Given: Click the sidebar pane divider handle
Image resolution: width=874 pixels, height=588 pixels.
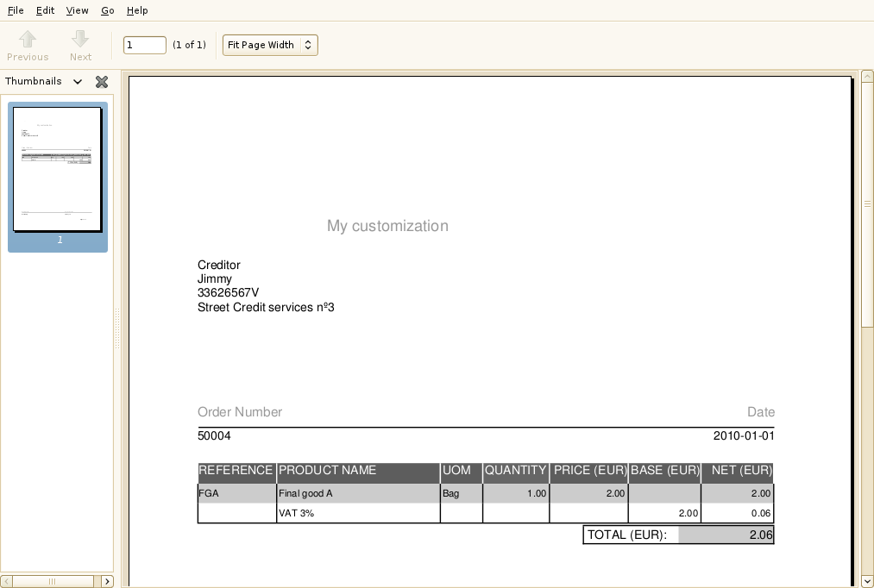Looking at the screenshot, I should (117, 328).
